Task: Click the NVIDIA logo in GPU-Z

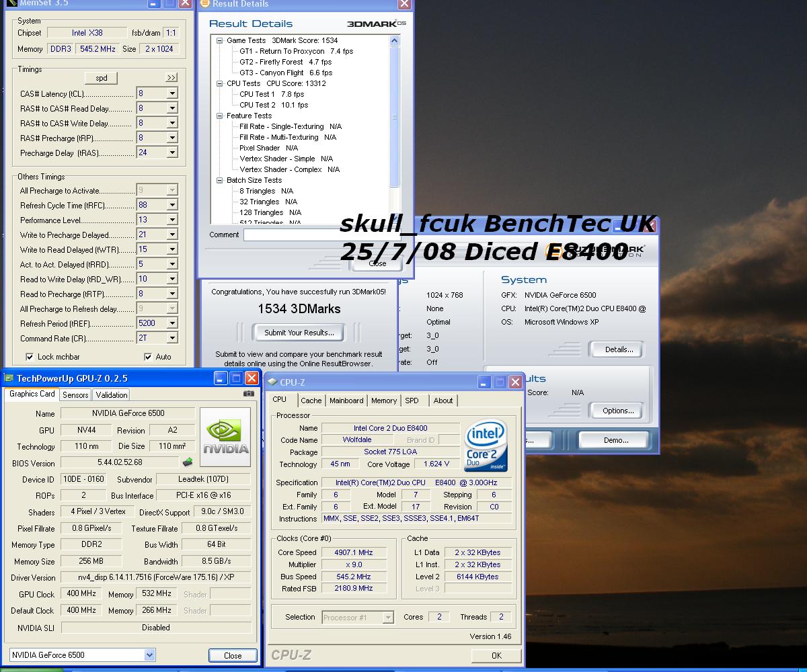Action: 225,437
